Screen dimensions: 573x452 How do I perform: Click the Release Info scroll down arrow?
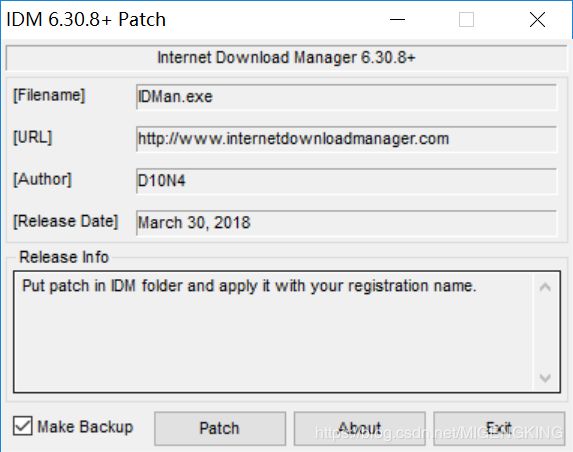coord(545,377)
